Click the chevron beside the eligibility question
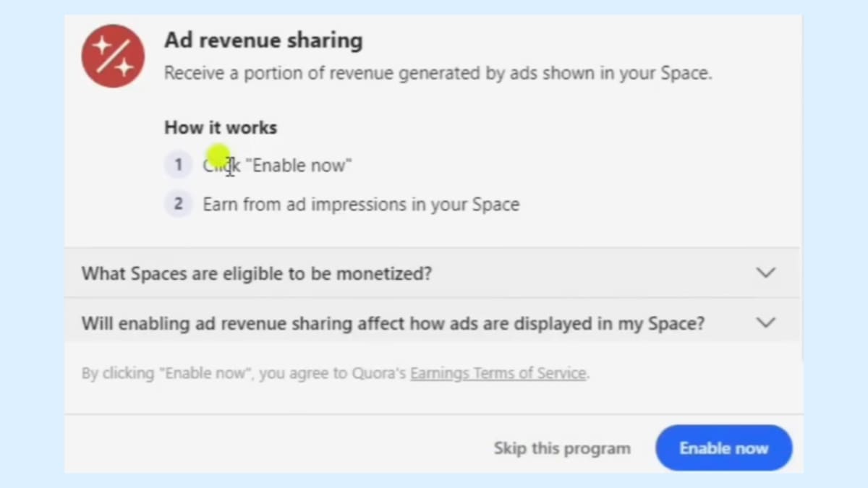The width and height of the screenshot is (868, 488). 766,273
